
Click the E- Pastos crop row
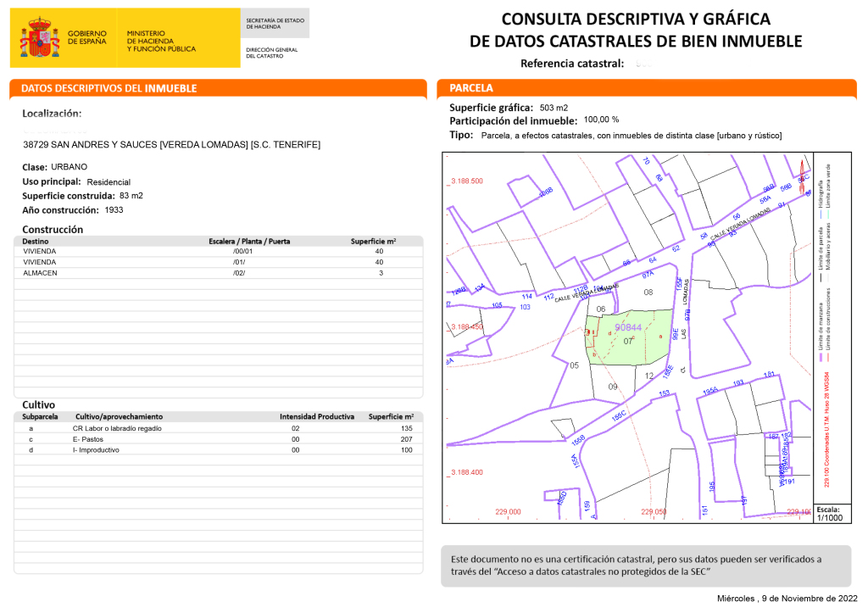(218, 439)
